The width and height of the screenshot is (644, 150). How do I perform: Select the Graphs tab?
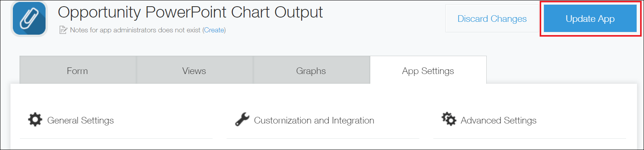pos(311,71)
